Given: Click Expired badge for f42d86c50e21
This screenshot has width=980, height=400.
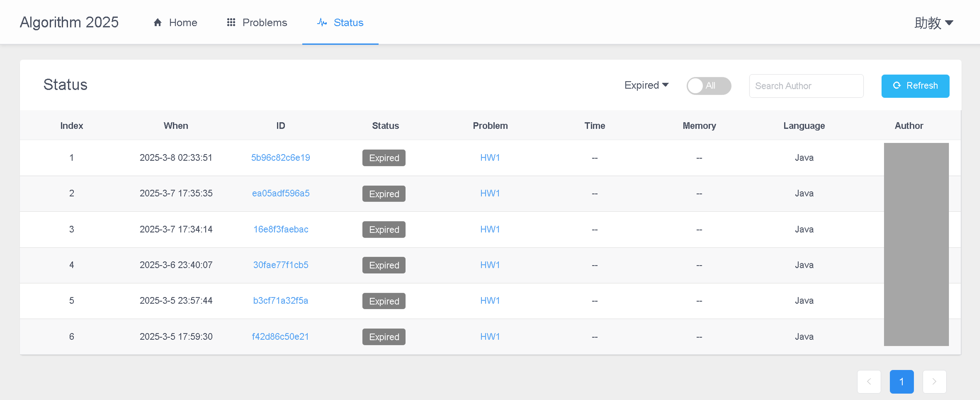Looking at the screenshot, I should click(x=384, y=337).
